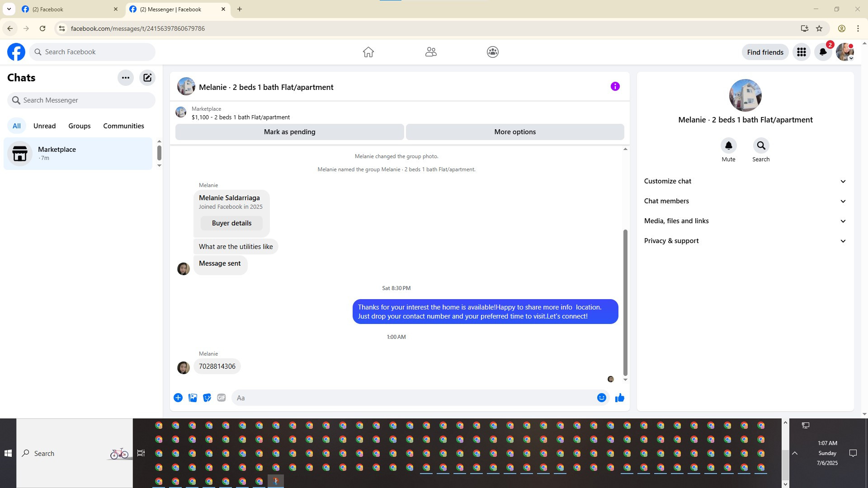Click the Search Messenger field

click(81, 100)
